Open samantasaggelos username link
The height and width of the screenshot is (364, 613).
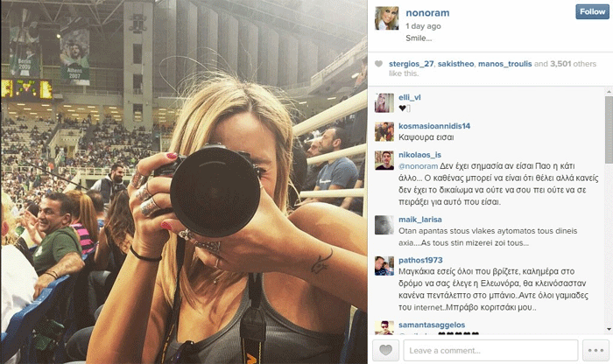(432, 325)
